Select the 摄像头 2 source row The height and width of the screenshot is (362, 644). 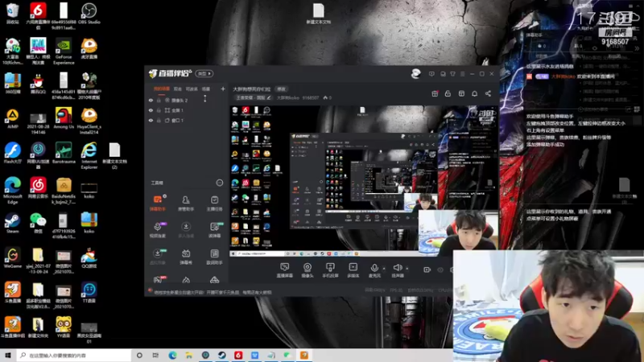(x=187, y=100)
